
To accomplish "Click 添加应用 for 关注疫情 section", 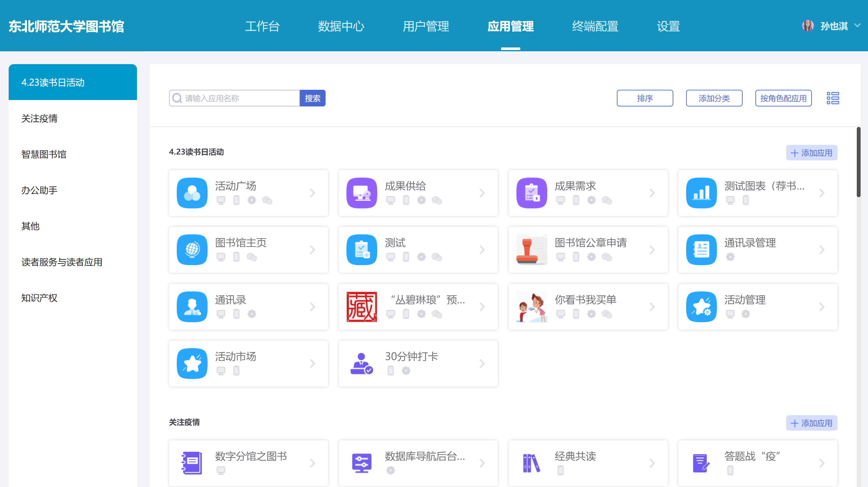I will (812, 423).
